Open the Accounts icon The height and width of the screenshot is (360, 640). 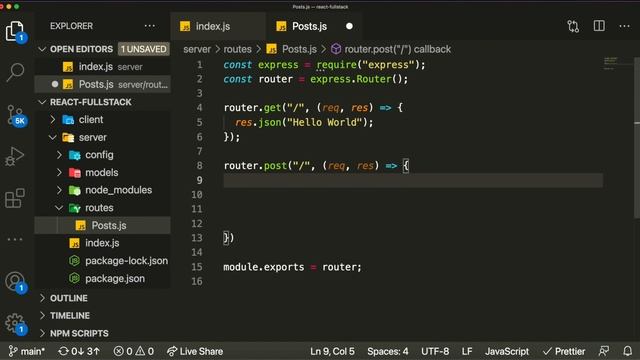(x=16, y=282)
